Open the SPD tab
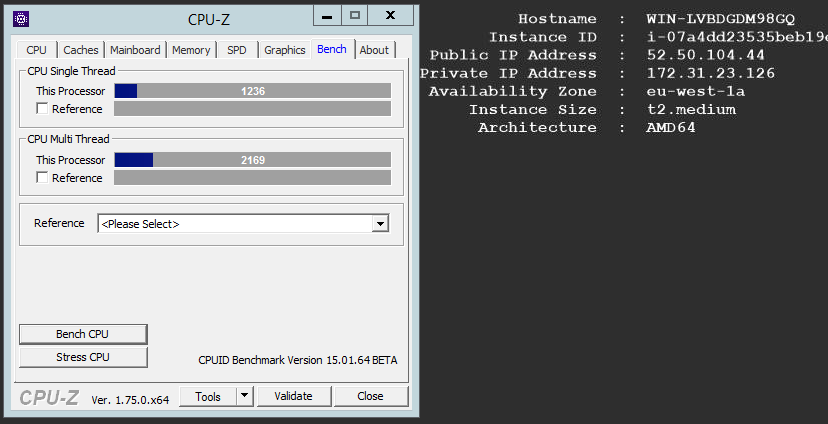828x424 pixels. [237, 50]
